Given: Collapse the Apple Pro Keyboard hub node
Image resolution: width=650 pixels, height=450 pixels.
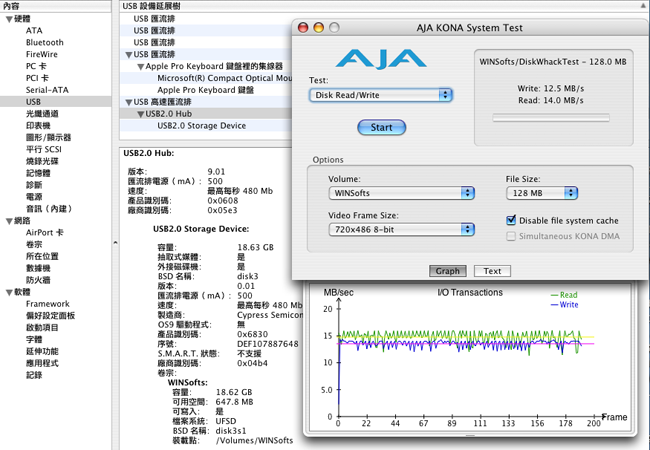Looking at the screenshot, I should click(141, 66).
